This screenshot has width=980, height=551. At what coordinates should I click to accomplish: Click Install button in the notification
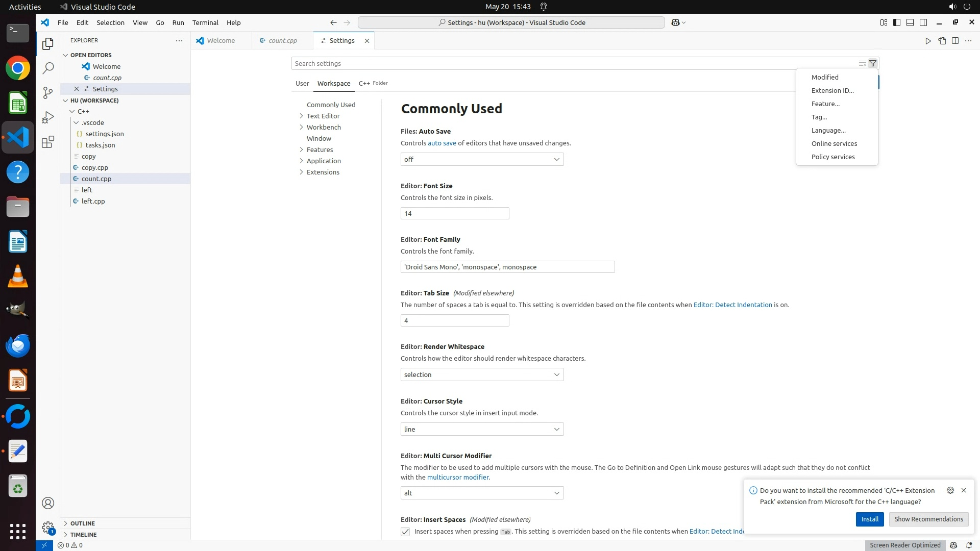(870, 519)
